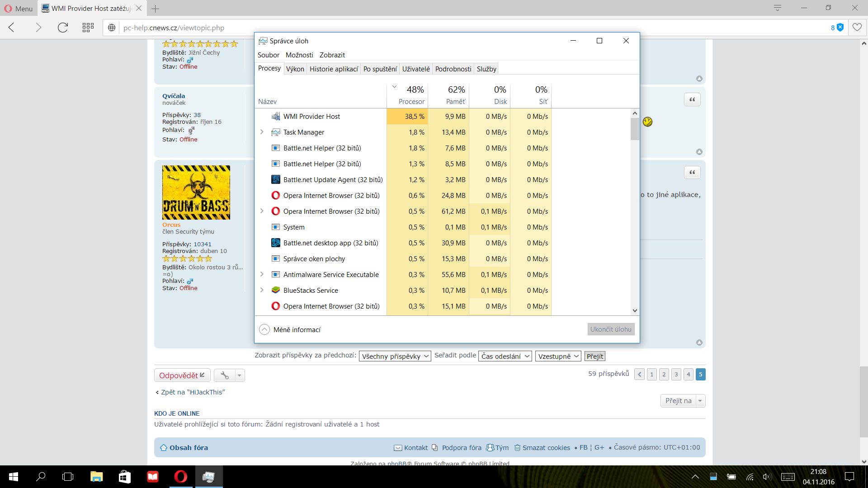Switch to the Výkon tab
The height and width of the screenshot is (488, 868).
pyautogui.click(x=295, y=69)
